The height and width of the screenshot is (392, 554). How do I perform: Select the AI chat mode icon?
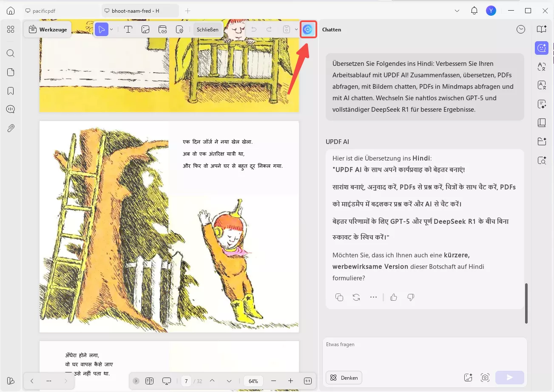[542, 48]
